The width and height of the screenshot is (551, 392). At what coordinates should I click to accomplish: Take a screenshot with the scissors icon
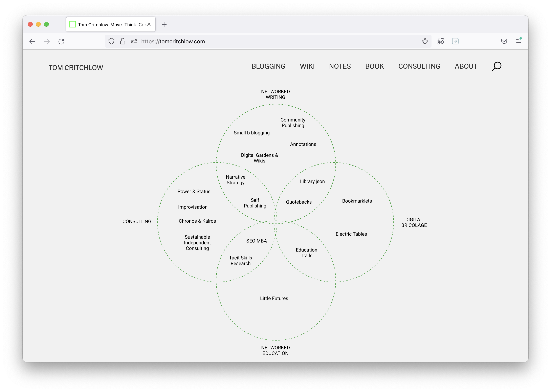click(441, 41)
